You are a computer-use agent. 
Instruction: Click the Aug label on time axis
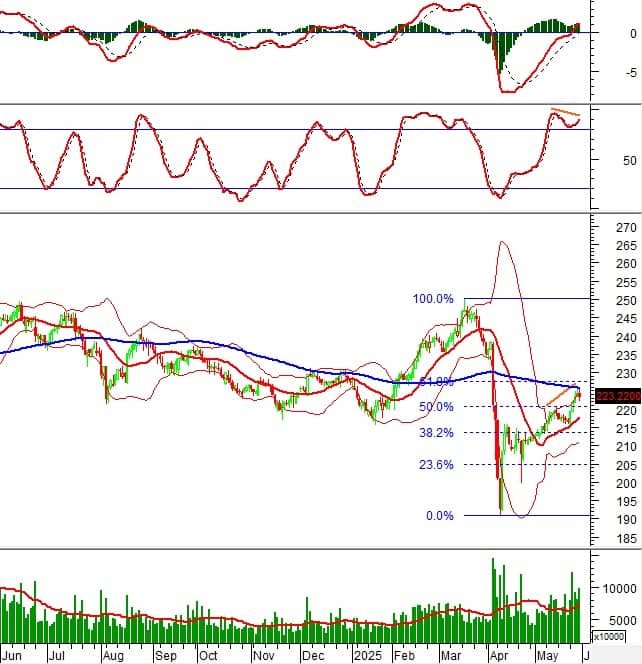113,656
